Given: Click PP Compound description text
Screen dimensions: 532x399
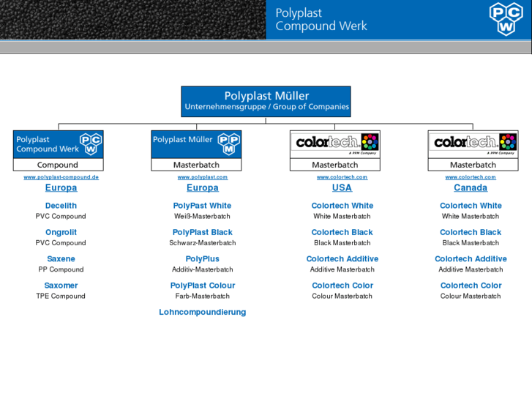Looking at the screenshot, I should (61, 269).
